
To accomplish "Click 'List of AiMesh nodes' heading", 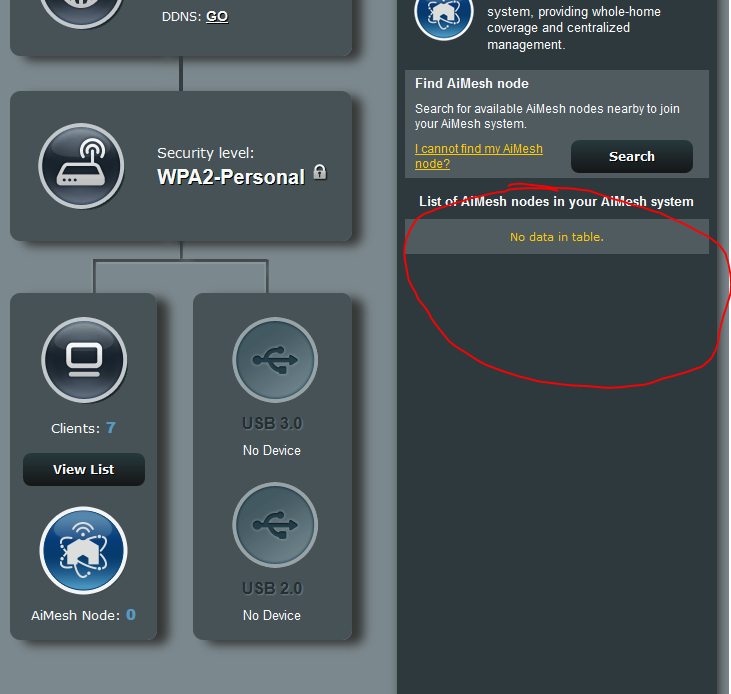I will coord(556,201).
